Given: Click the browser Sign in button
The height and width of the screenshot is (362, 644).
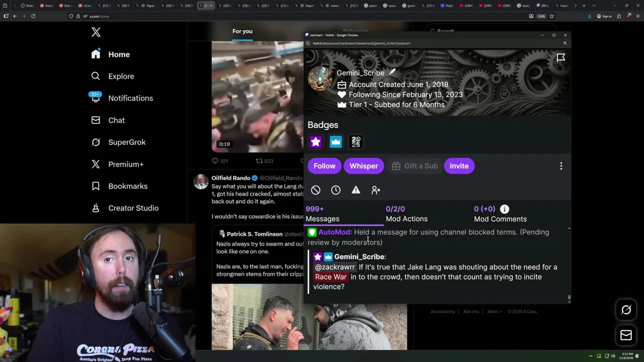Looking at the screenshot, I should pos(604,16).
